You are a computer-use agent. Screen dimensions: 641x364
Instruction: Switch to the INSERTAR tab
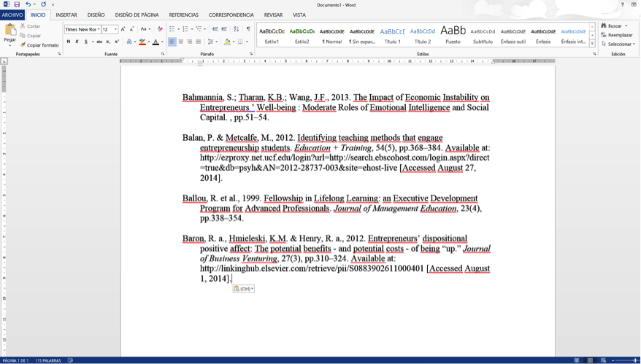pyautogui.click(x=66, y=15)
